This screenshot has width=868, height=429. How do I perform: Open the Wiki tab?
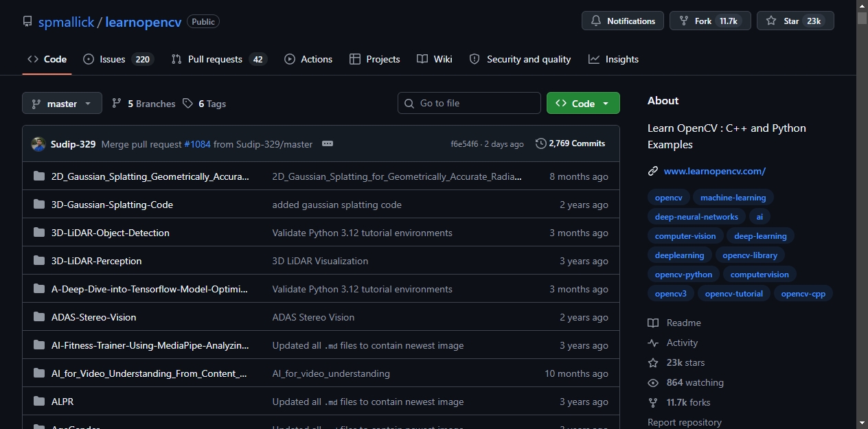click(435, 59)
